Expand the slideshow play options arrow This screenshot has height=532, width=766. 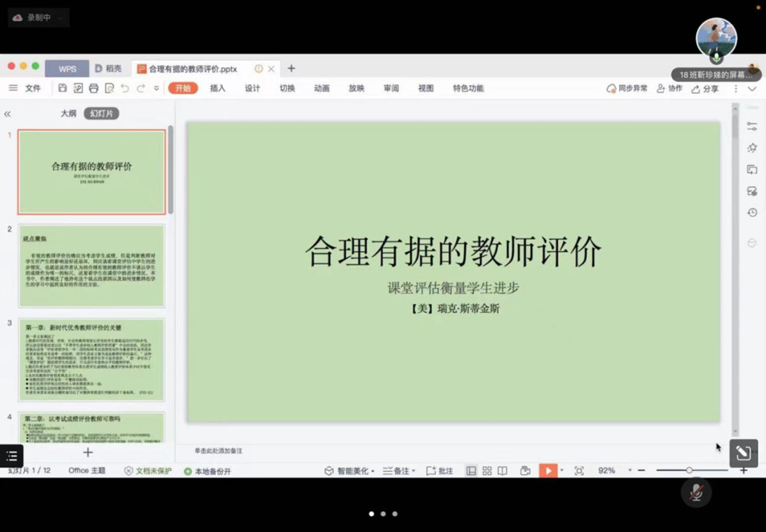(x=562, y=470)
